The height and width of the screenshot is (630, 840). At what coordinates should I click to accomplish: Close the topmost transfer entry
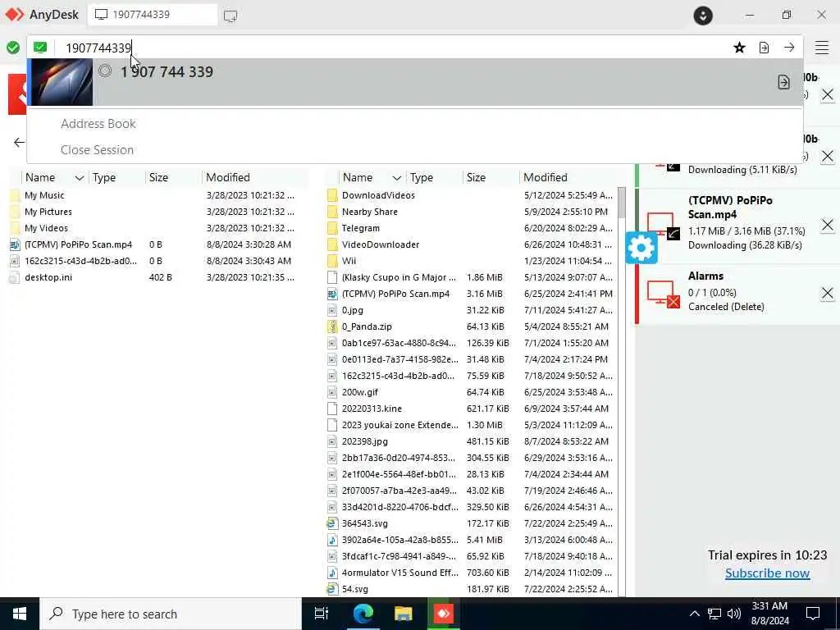(x=827, y=95)
